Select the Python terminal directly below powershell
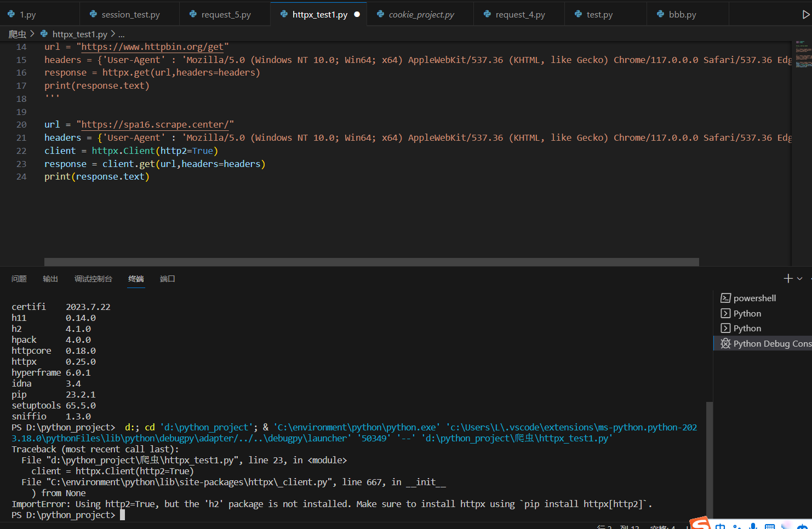The width and height of the screenshot is (812, 529). 763,313
